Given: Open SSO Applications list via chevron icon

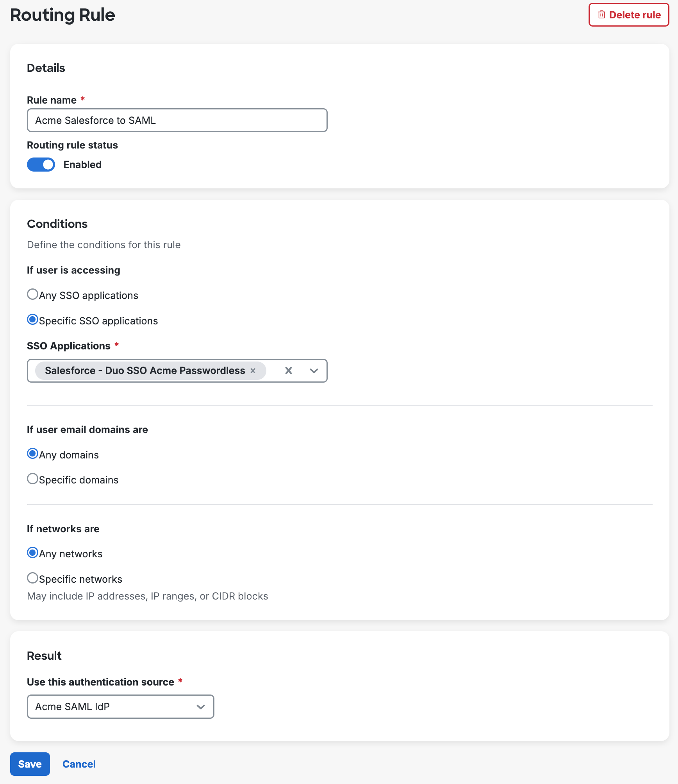Looking at the screenshot, I should pyautogui.click(x=314, y=371).
